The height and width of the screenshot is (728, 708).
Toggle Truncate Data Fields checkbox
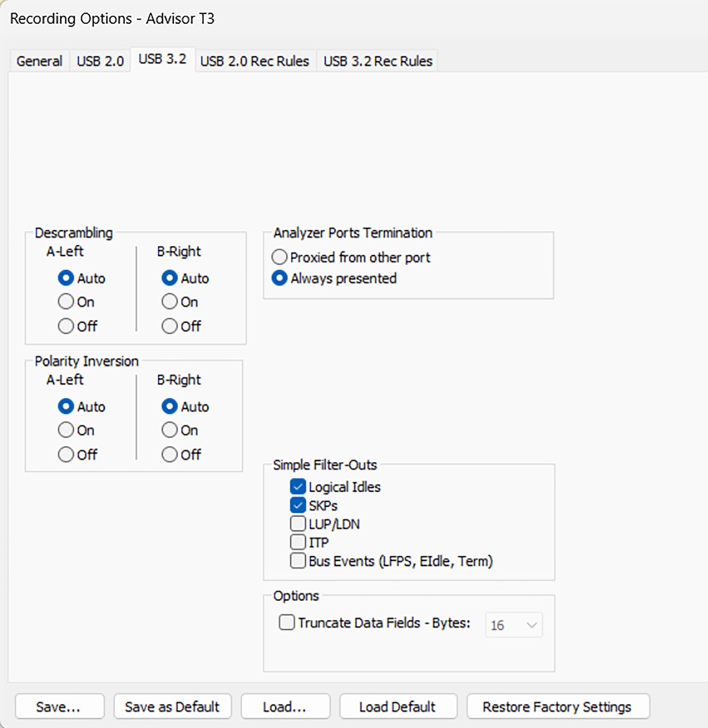287,623
